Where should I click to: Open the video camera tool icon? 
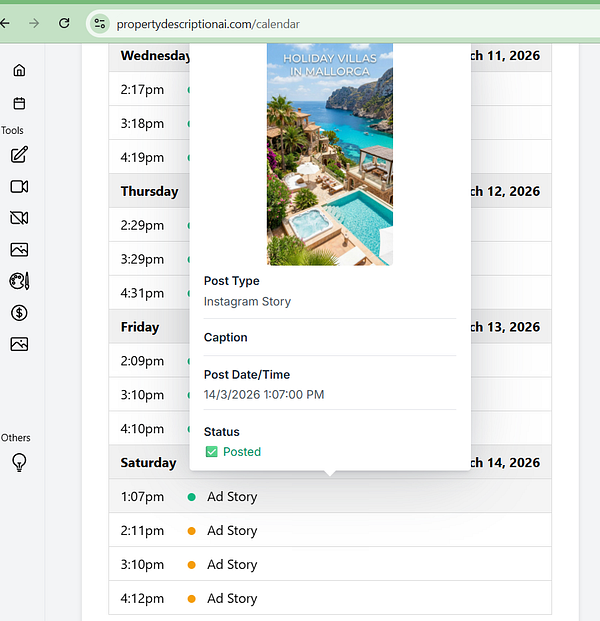tap(19, 187)
